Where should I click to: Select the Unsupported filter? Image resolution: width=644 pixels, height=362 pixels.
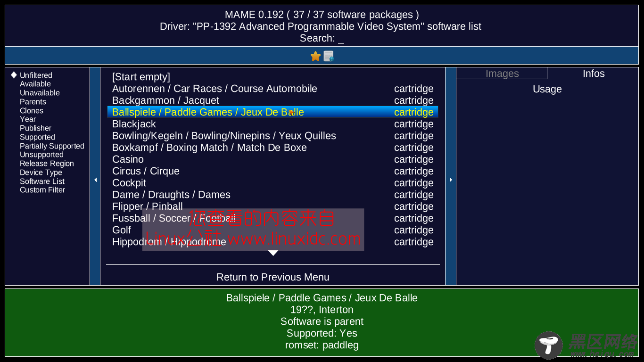41,155
